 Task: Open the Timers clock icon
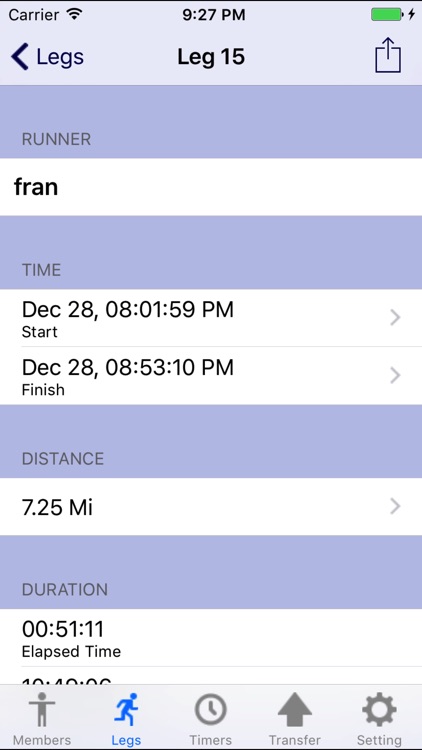click(x=211, y=710)
